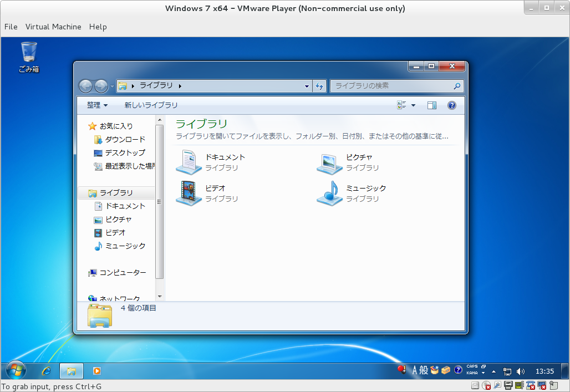
Task: Open the VMware File menu
Action: 11,27
